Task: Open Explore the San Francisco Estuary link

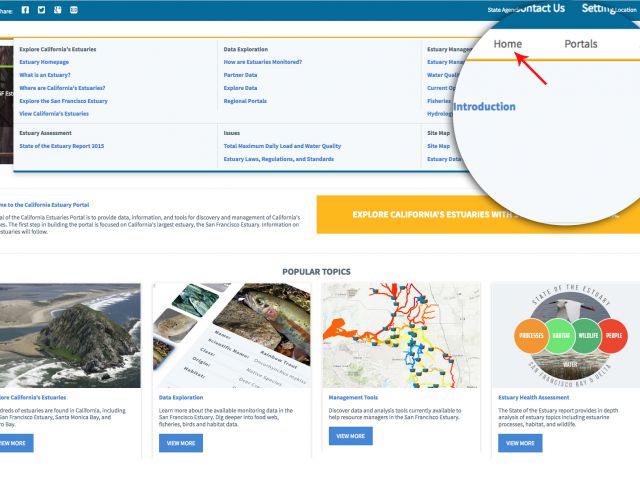Action: (63, 101)
